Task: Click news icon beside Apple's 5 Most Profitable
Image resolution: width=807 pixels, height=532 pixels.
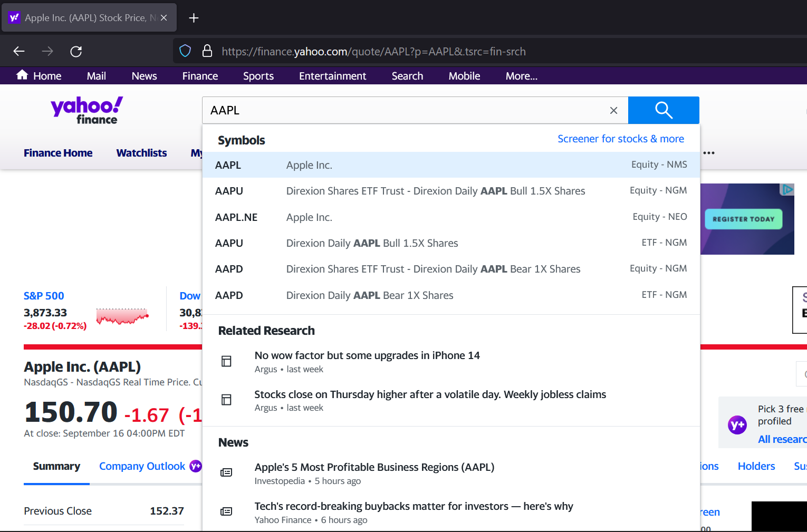Action: [x=226, y=472]
